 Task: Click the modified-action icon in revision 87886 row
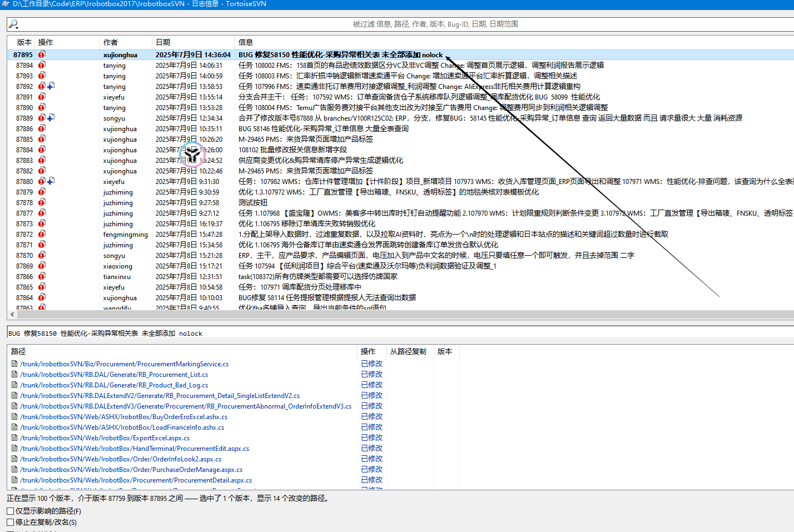(x=42, y=128)
